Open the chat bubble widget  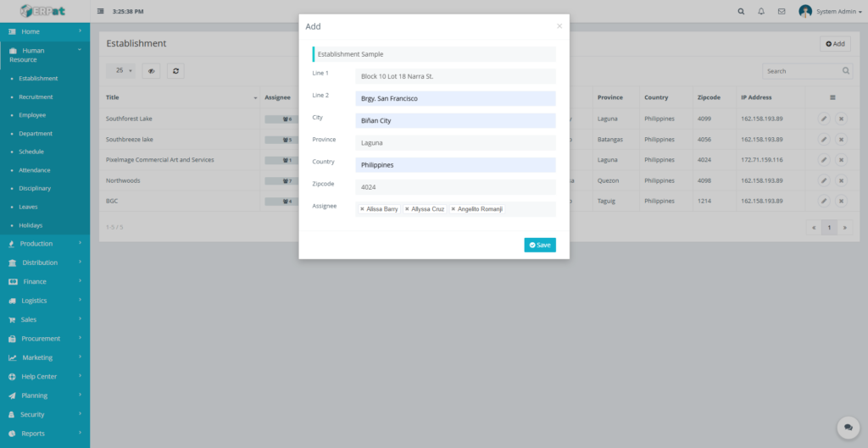click(x=848, y=427)
